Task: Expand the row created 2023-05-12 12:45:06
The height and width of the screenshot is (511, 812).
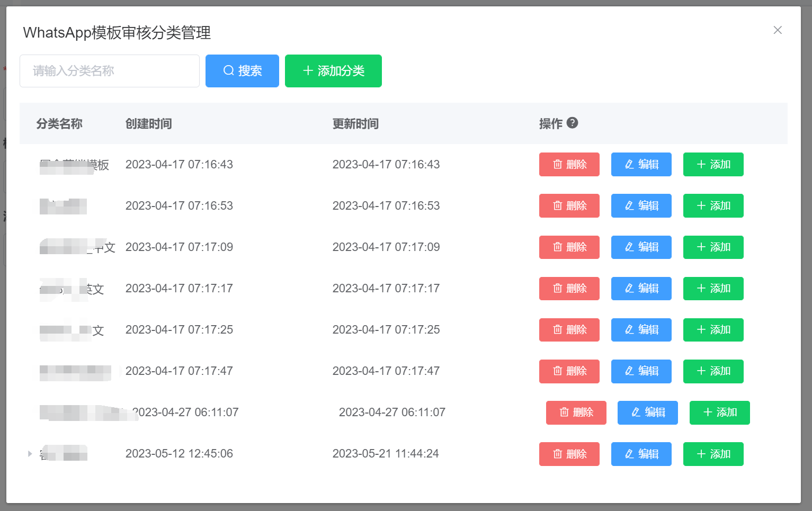Action: (30, 454)
